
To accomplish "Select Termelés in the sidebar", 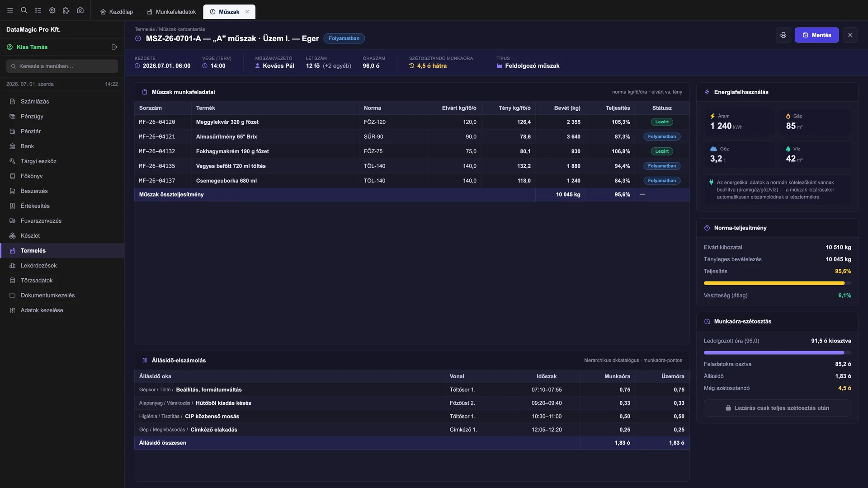I will [x=62, y=251].
